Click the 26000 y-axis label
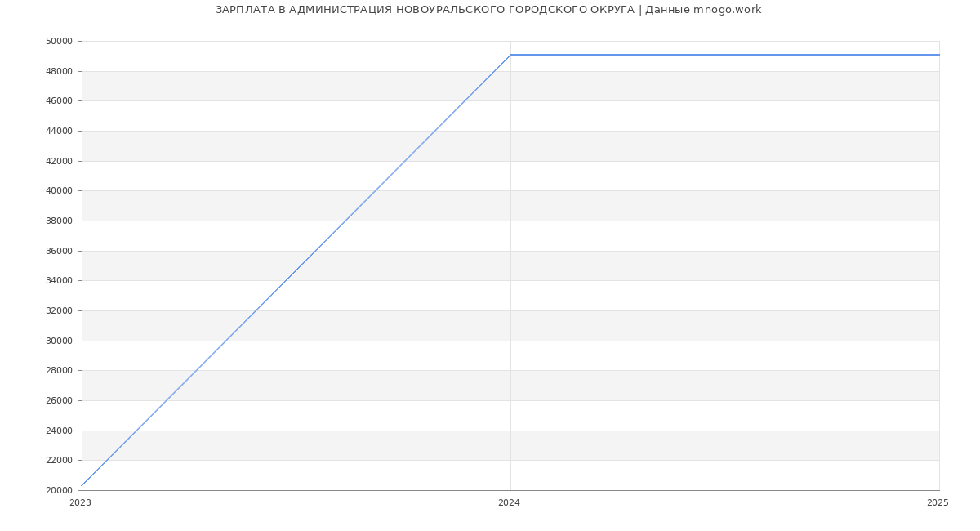Screen dimensions: 980x531 [59, 400]
